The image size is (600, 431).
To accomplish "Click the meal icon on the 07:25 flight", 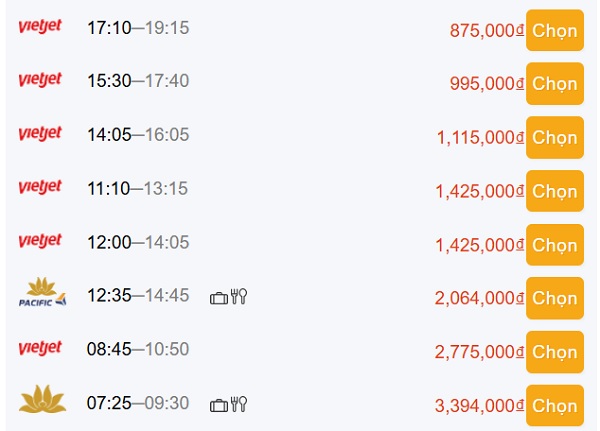I will (x=239, y=404).
